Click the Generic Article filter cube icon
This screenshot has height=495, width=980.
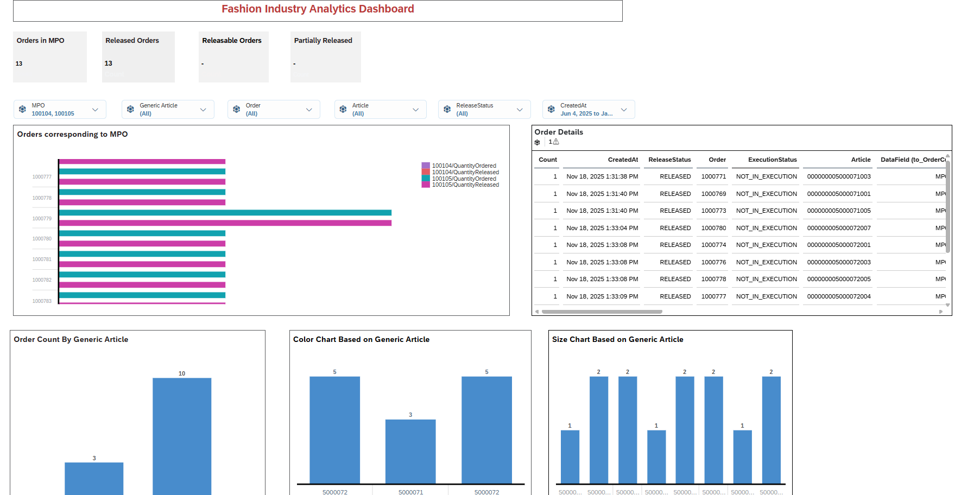coord(130,109)
